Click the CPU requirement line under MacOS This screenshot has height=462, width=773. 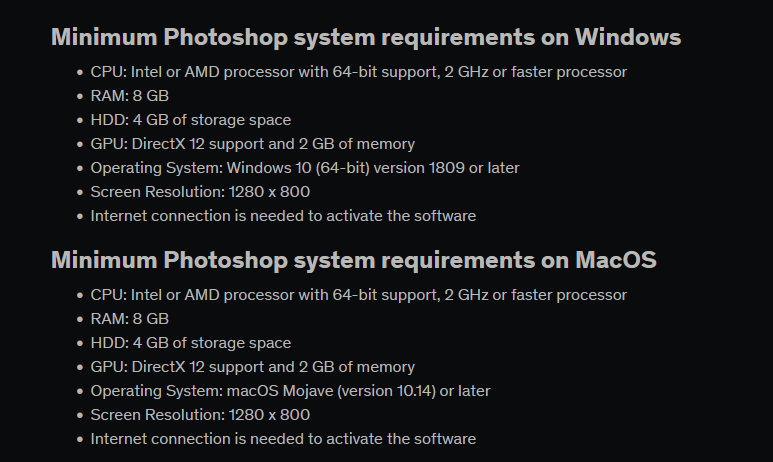[358, 295]
